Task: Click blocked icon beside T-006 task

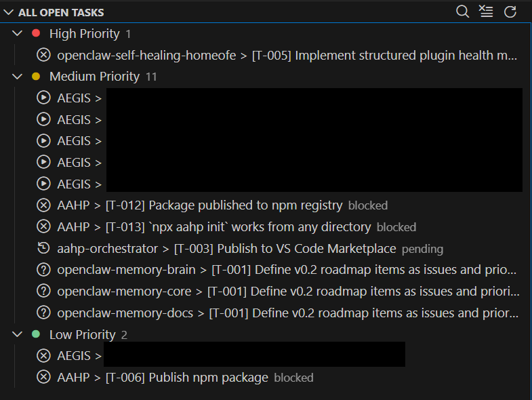Action: [43, 378]
